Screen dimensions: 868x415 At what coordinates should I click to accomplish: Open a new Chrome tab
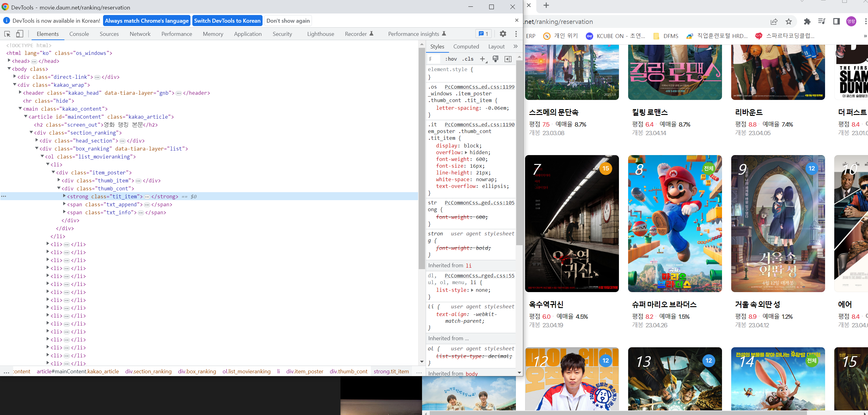(546, 6)
